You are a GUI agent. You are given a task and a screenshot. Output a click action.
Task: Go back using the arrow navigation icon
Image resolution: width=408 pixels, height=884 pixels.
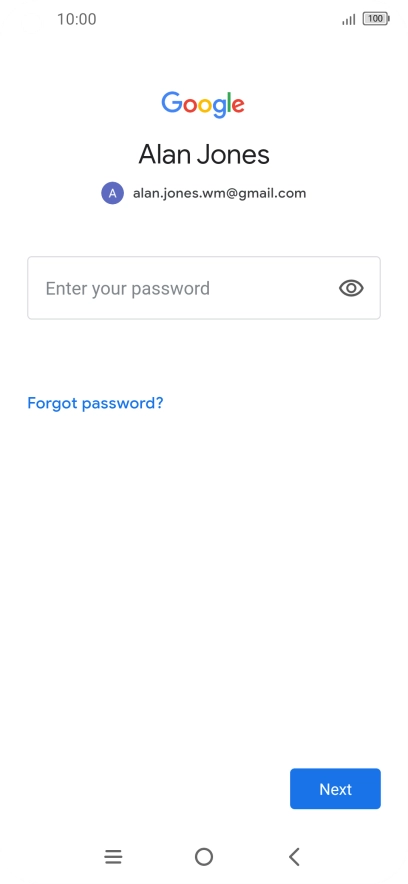point(294,857)
